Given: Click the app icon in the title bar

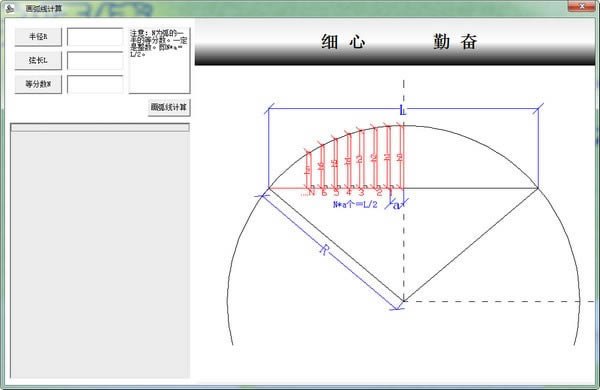Looking at the screenshot, I should click(10, 8).
